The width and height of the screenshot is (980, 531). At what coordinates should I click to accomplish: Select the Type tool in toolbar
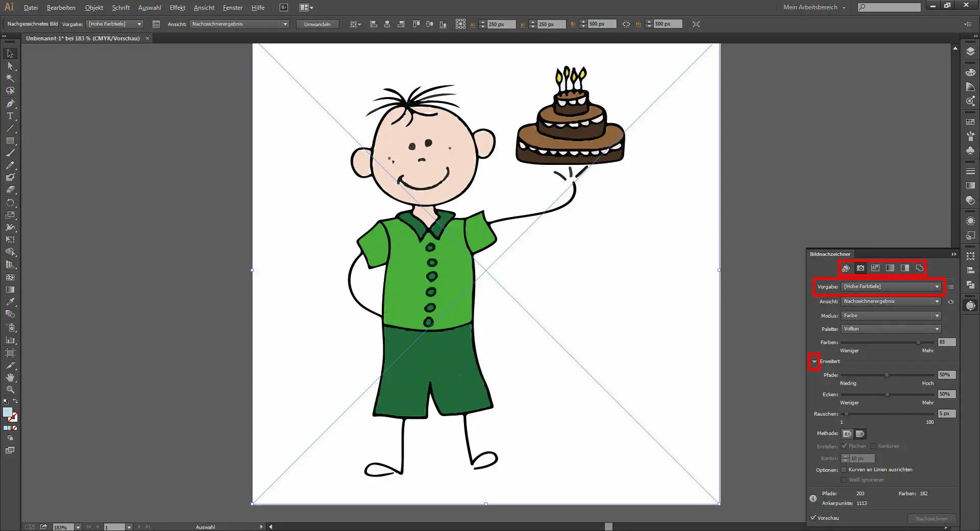pos(10,116)
